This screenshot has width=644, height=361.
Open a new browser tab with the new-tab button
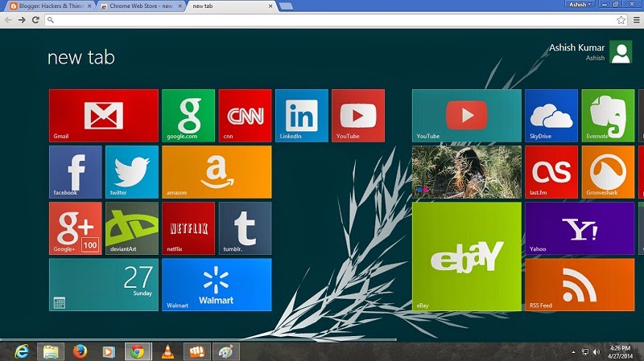click(286, 6)
